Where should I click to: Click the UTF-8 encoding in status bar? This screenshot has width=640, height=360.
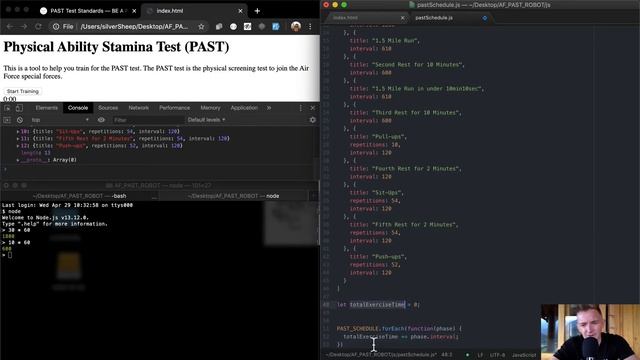coord(497,355)
